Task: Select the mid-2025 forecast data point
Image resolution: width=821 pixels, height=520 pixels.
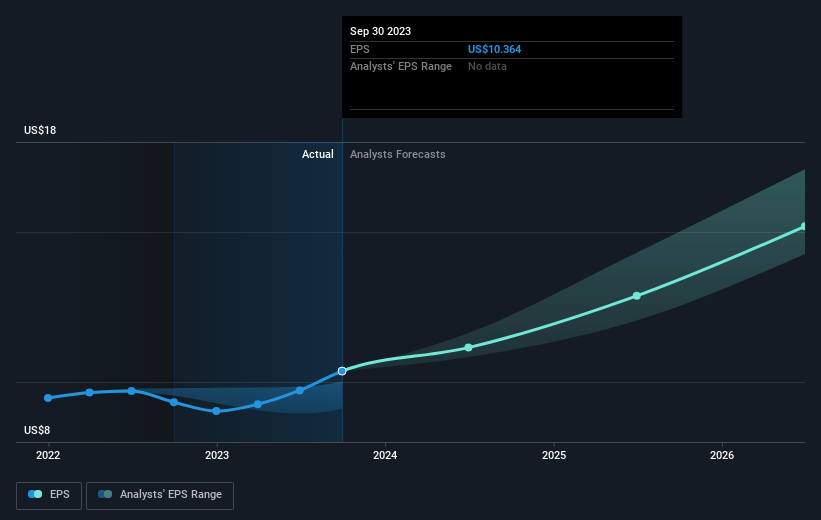Action: [637, 296]
